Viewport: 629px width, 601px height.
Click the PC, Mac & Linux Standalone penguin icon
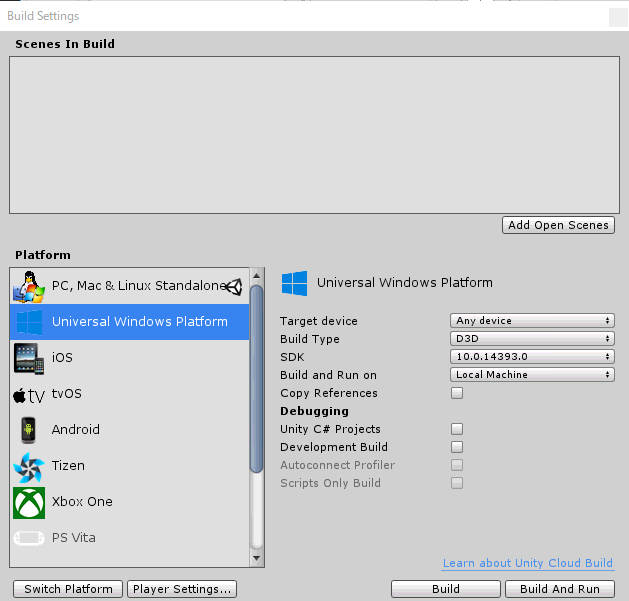[29, 286]
